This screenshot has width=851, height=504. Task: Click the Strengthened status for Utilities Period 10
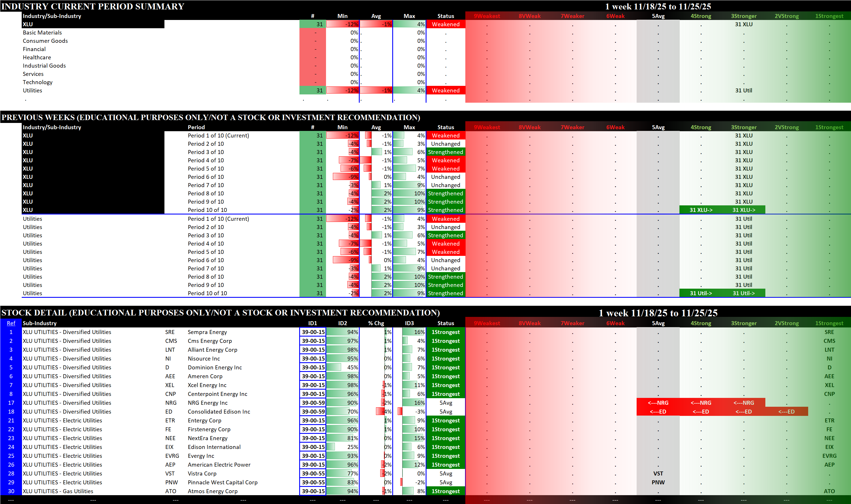coord(446,293)
